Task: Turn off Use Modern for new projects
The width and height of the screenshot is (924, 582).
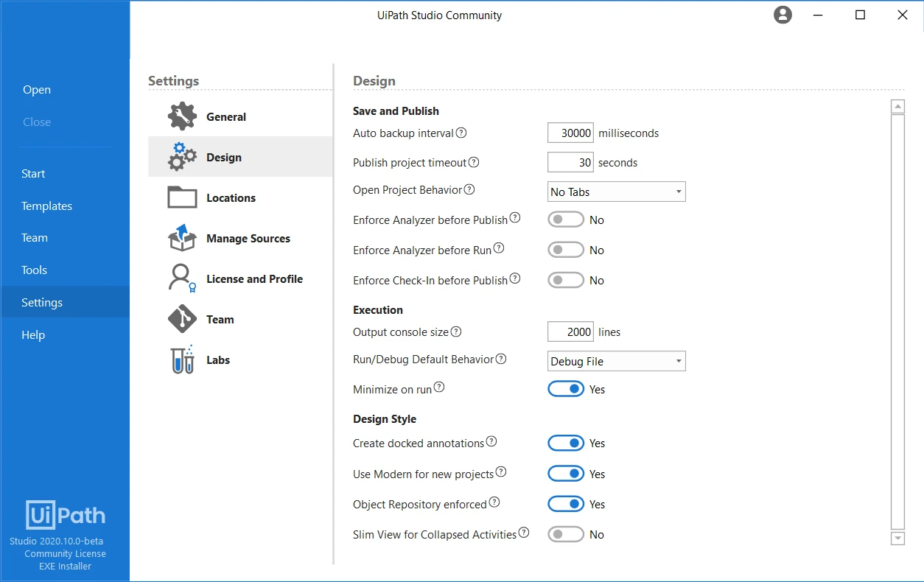Action: pyautogui.click(x=566, y=474)
